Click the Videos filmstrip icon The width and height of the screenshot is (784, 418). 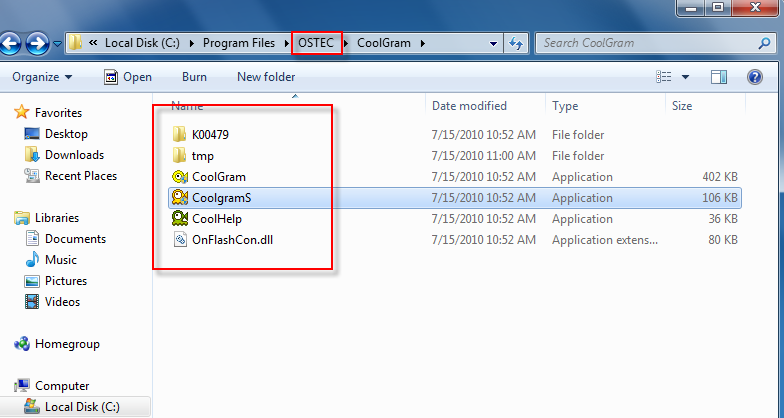(32, 302)
